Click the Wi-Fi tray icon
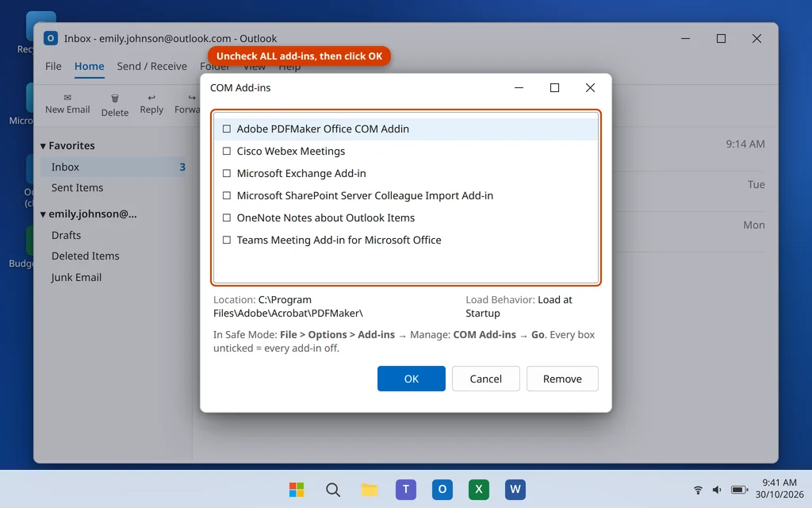 698,489
